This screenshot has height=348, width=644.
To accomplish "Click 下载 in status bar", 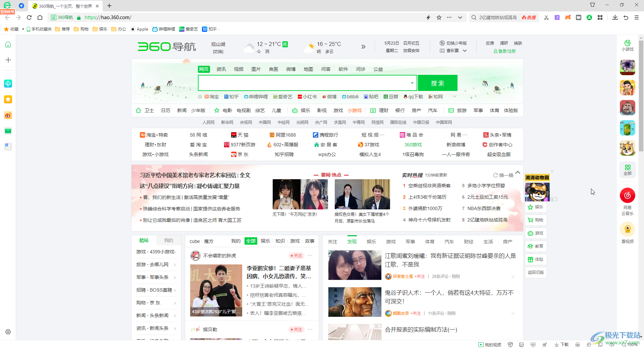I will tap(561, 345).
